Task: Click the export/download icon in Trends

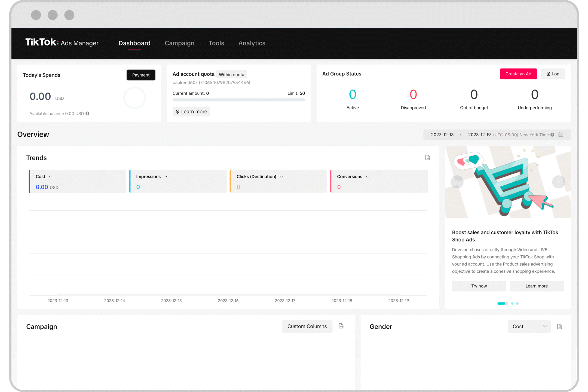Action: point(428,158)
